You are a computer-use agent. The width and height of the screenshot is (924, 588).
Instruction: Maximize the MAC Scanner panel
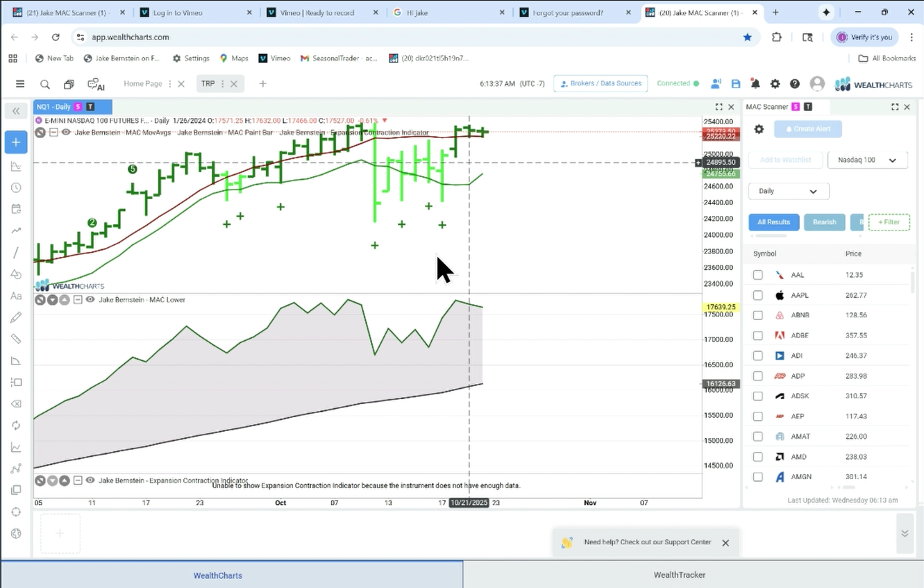895,107
